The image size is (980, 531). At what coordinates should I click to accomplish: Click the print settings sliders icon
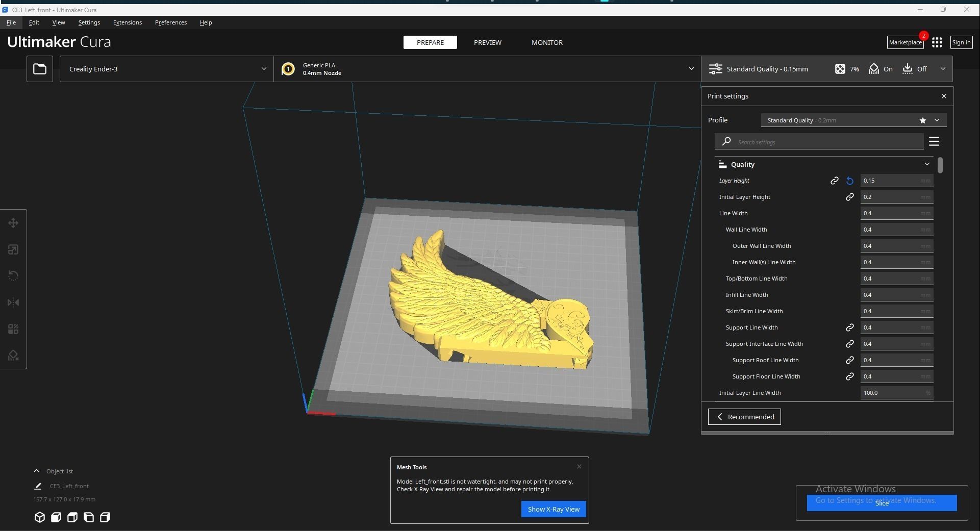pos(716,69)
